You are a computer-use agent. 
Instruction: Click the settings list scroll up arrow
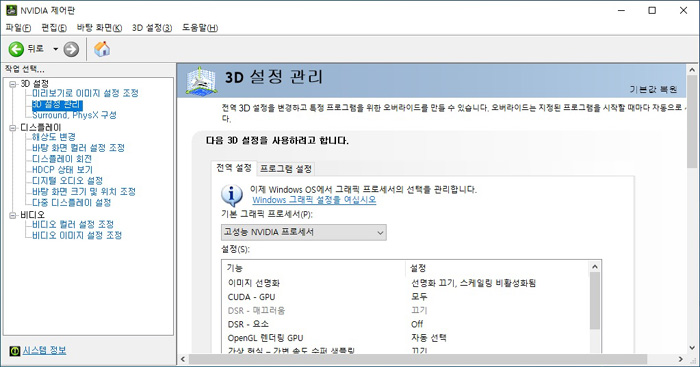tap(595, 267)
